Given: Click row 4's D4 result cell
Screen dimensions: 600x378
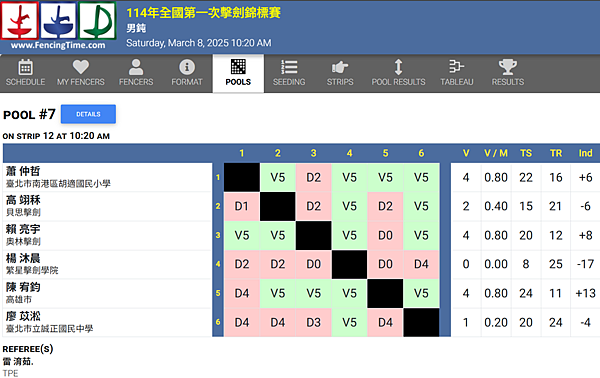Looking at the screenshot, I should [421, 264].
